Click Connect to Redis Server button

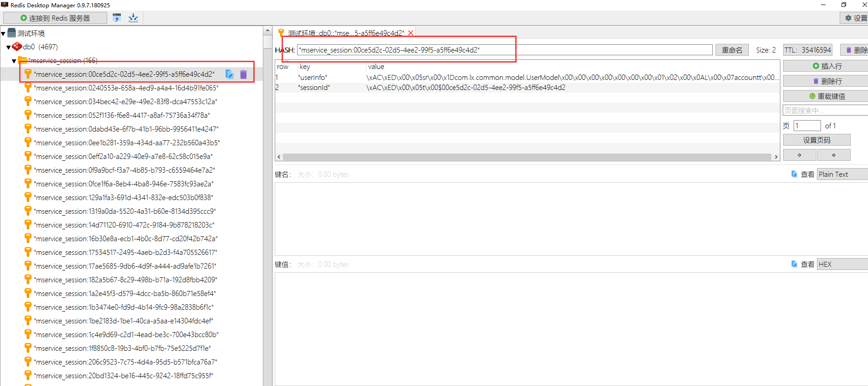coord(55,18)
